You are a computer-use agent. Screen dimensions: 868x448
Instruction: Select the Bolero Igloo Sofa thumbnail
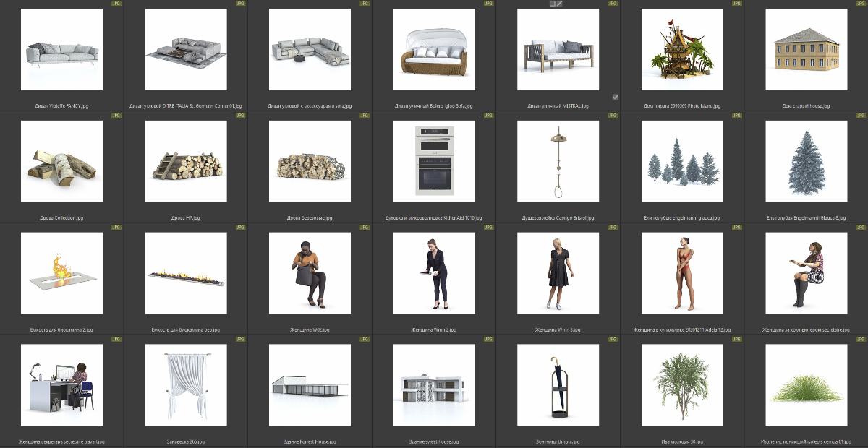pyautogui.click(x=434, y=49)
